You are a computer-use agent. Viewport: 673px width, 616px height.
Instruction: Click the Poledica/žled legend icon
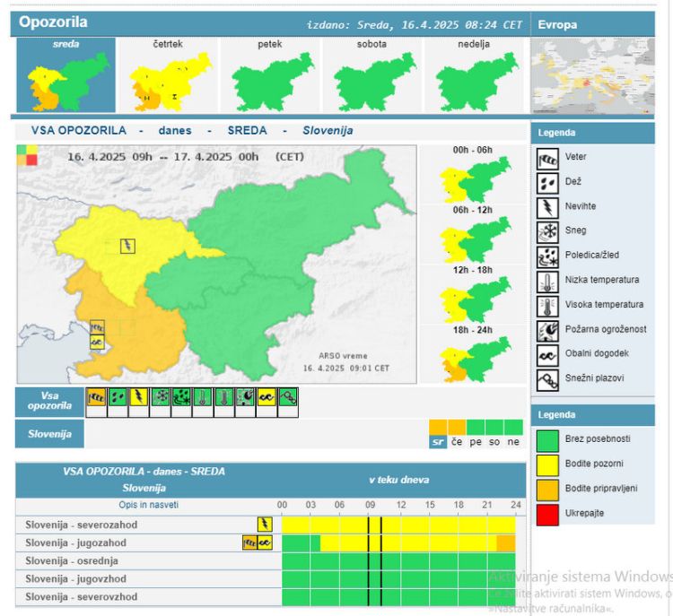coord(547,257)
